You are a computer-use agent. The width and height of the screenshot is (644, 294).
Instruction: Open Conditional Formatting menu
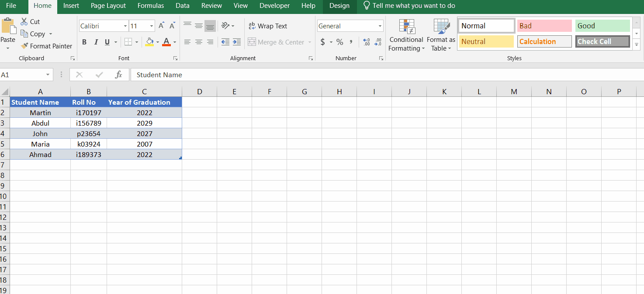coord(406,35)
